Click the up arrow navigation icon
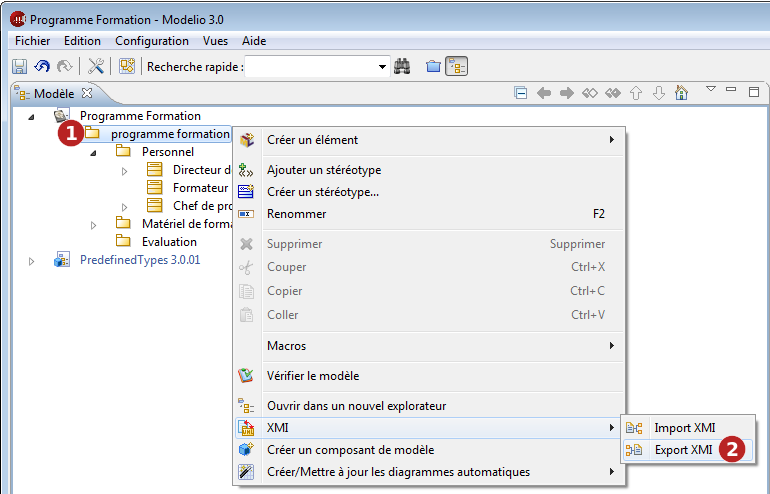Viewport: 770px width, 494px height. click(x=636, y=93)
